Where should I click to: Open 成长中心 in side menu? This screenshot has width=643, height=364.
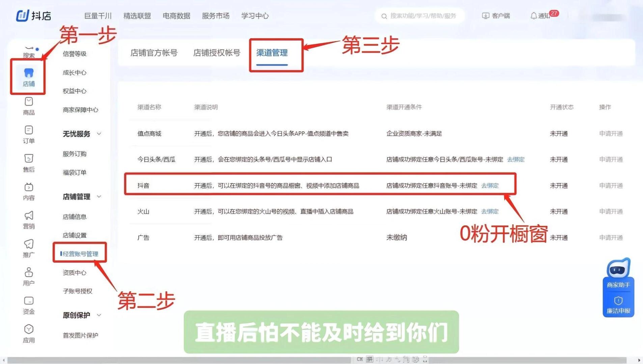[x=75, y=73]
